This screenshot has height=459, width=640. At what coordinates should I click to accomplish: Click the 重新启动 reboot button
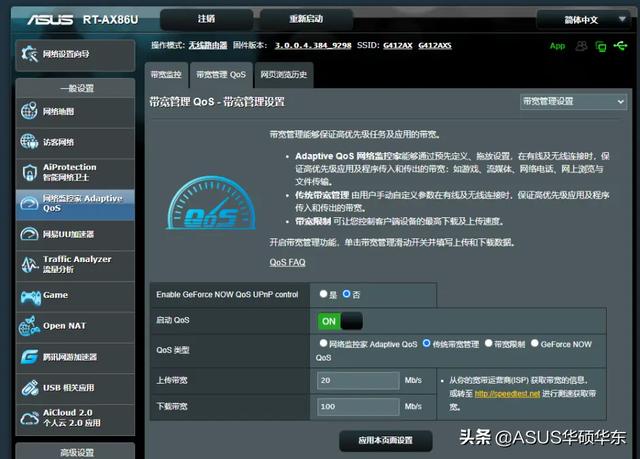pyautogui.click(x=306, y=19)
